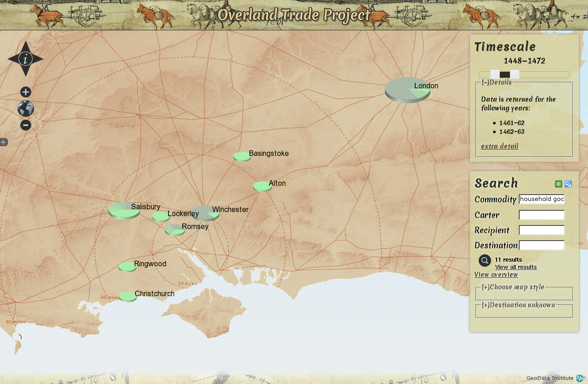Click the London pie chart marker
588x384 pixels.
coord(407,90)
